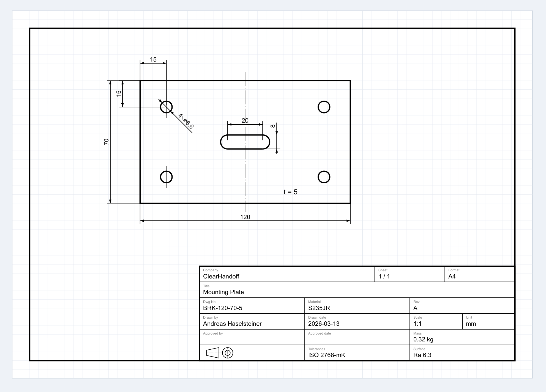
Task: Click the ClearHandoff company field
Action: [x=287, y=274]
